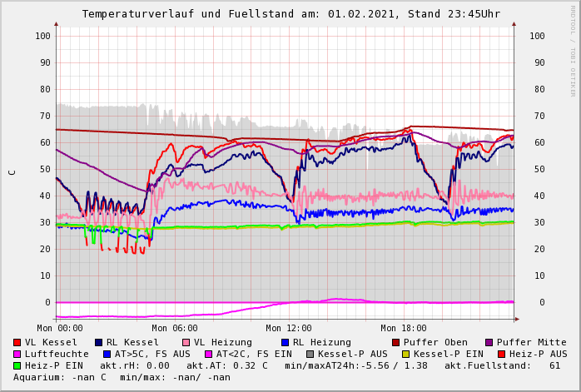
Task: Select the magenta Luftfeuchte legend swatch
Action: [17, 354]
